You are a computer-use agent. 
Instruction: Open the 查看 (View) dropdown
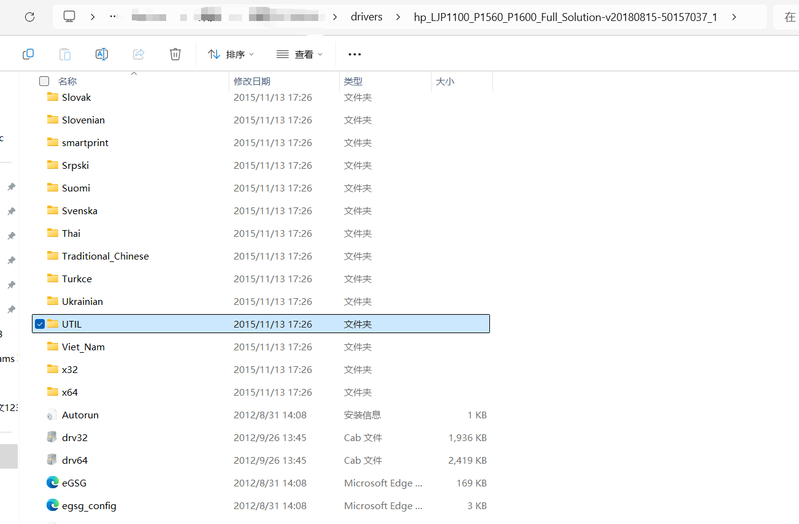coord(300,54)
